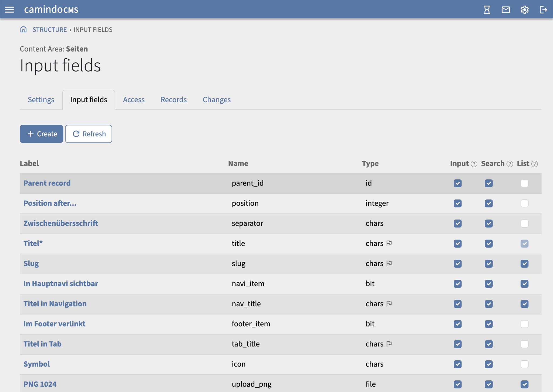Show help for List column
This screenshot has width=553, height=392.
(x=534, y=164)
